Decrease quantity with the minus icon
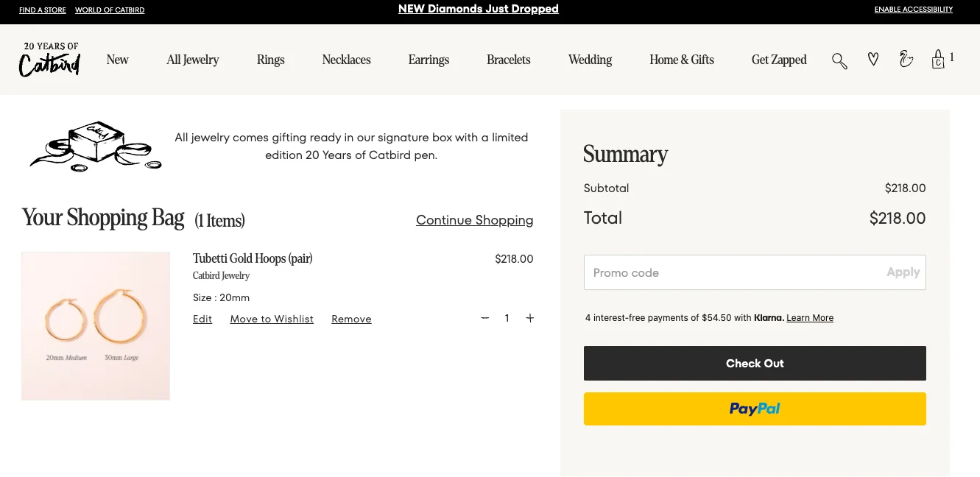Image resolution: width=980 pixels, height=477 pixels. pos(484,318)
